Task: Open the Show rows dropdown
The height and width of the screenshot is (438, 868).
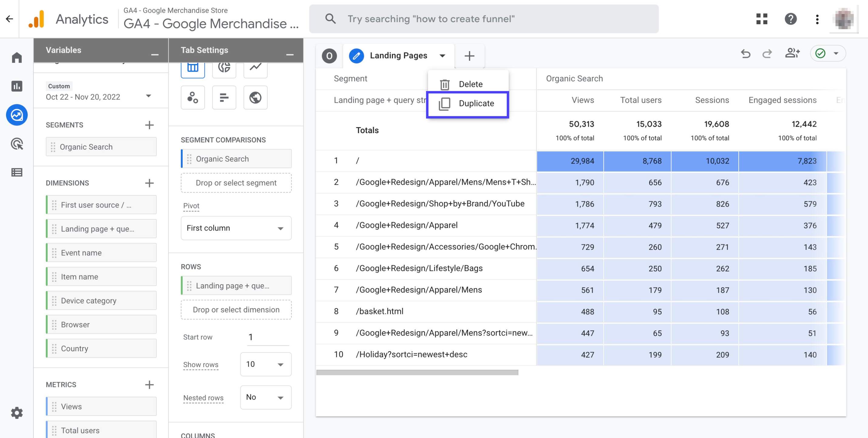Action: pos(266,364)
